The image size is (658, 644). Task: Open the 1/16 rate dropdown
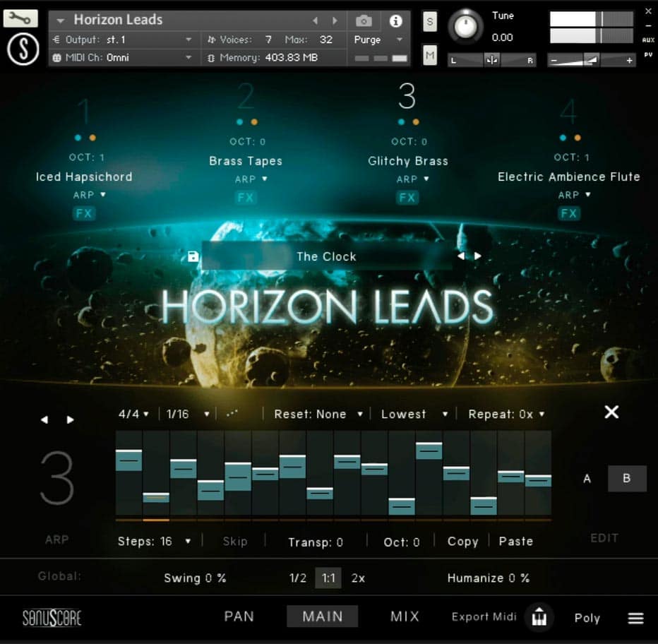tap(187, 415)
